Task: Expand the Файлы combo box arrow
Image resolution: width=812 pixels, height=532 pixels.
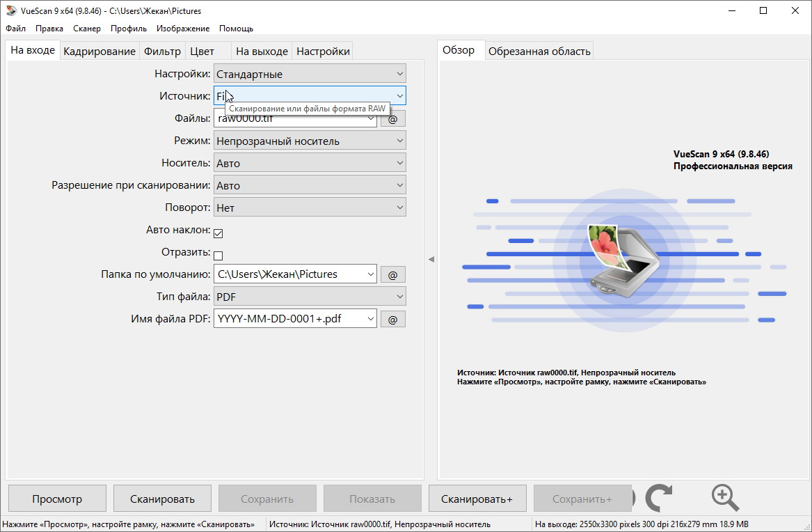Action: (x=370, y=118)
